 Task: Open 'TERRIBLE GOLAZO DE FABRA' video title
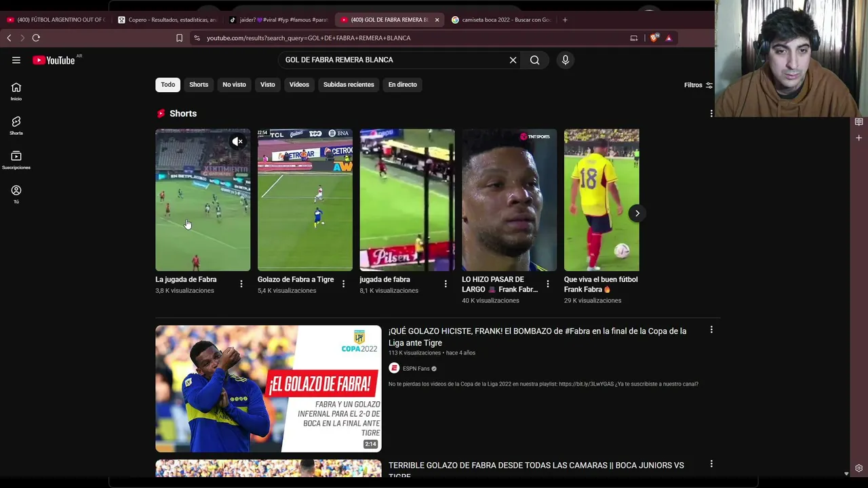coord(536,470)
